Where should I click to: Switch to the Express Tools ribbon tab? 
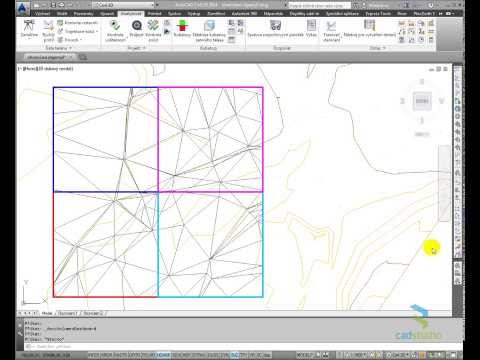point(378,14)
